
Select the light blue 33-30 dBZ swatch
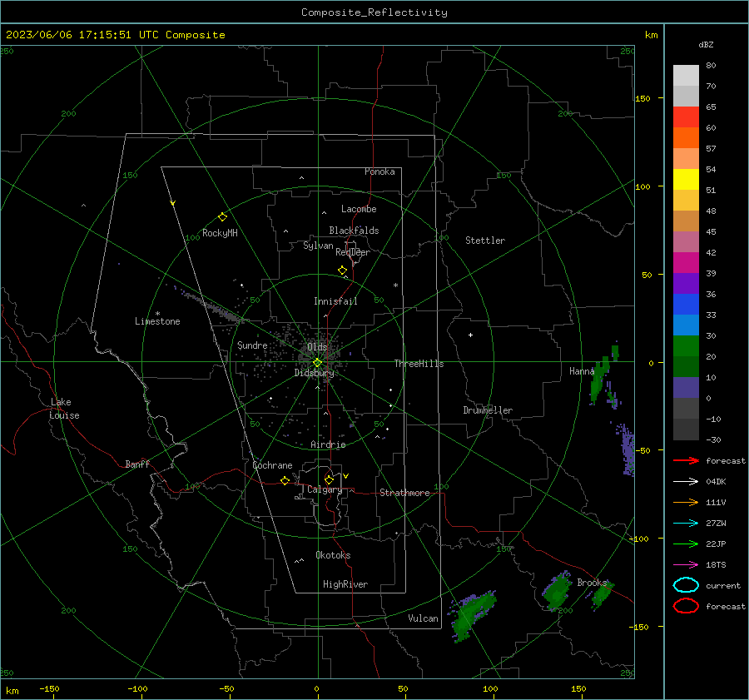coord(686,325)
